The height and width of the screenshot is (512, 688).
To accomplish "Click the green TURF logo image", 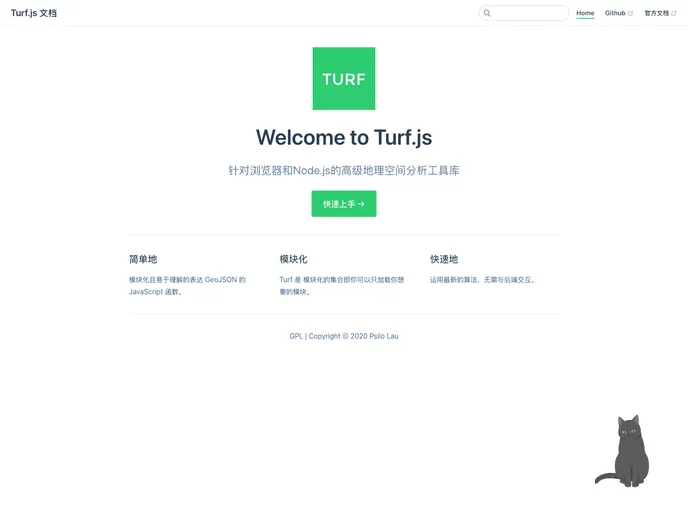I will pyautogui.click(x=344, y=79).
